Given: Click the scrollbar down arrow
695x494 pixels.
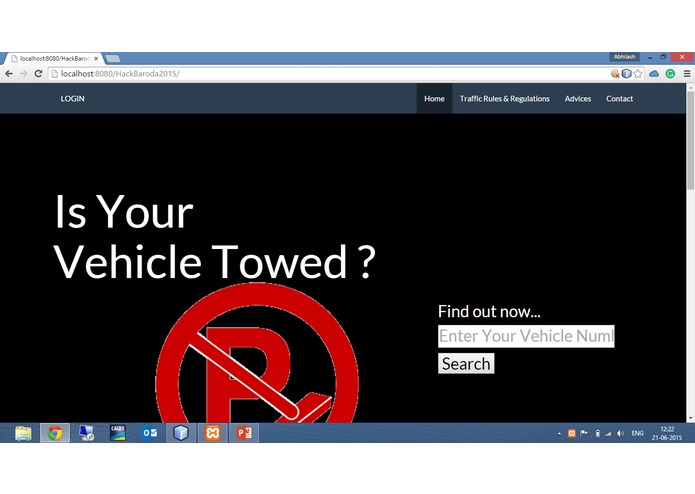Looking at the screenshot, I should 691,418.
